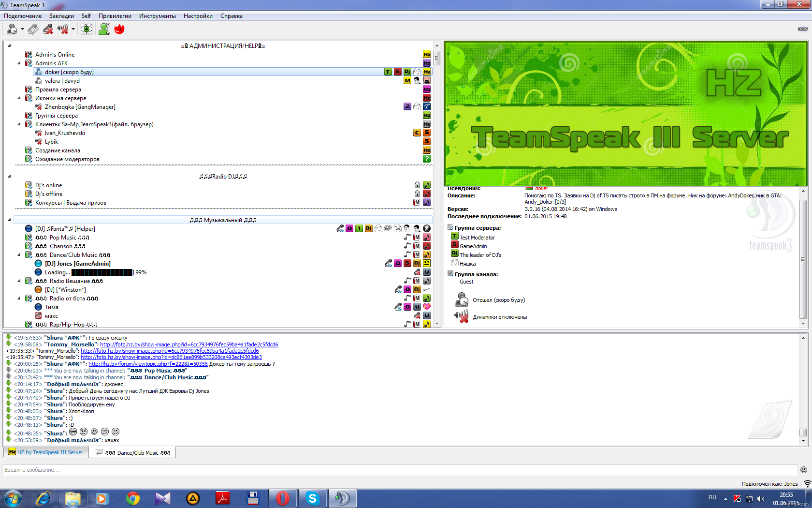Click the orange status icon of [DJ] [*Winston*]
The height and width of the screenshot is (508, 812).
coord(38,290)
